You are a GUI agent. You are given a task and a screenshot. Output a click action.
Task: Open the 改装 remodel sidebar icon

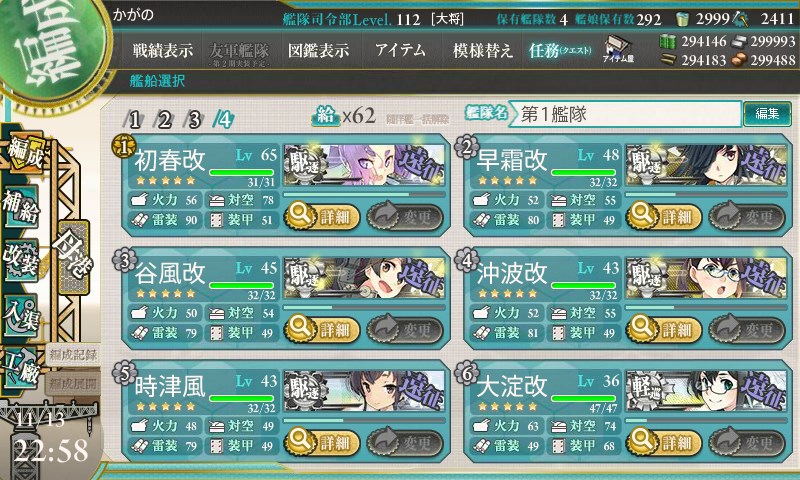[x=21, y=260]
